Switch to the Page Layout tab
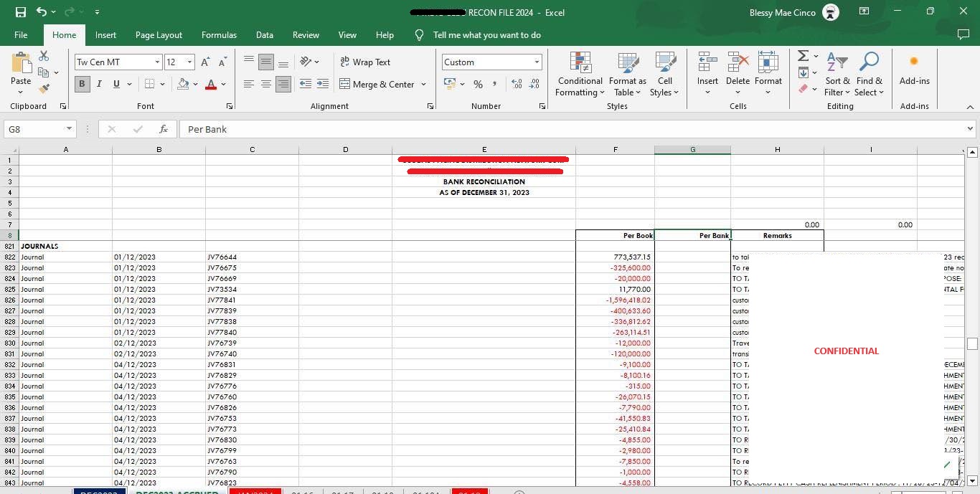 (159, 34)
